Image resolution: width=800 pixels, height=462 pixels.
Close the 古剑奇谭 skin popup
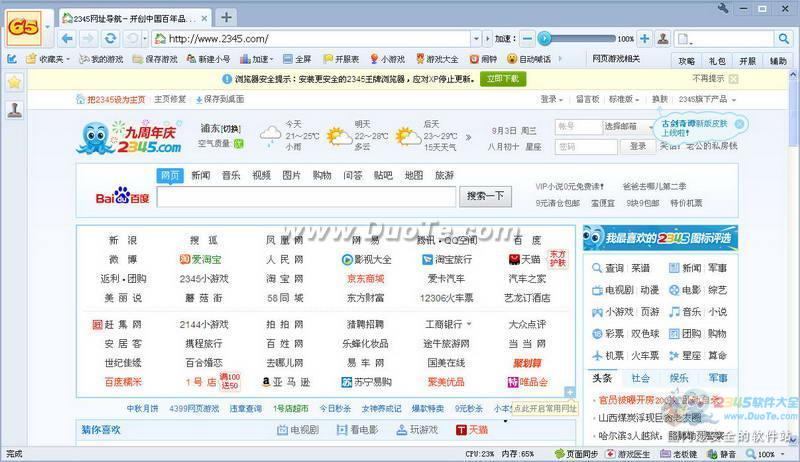(739, 123)
